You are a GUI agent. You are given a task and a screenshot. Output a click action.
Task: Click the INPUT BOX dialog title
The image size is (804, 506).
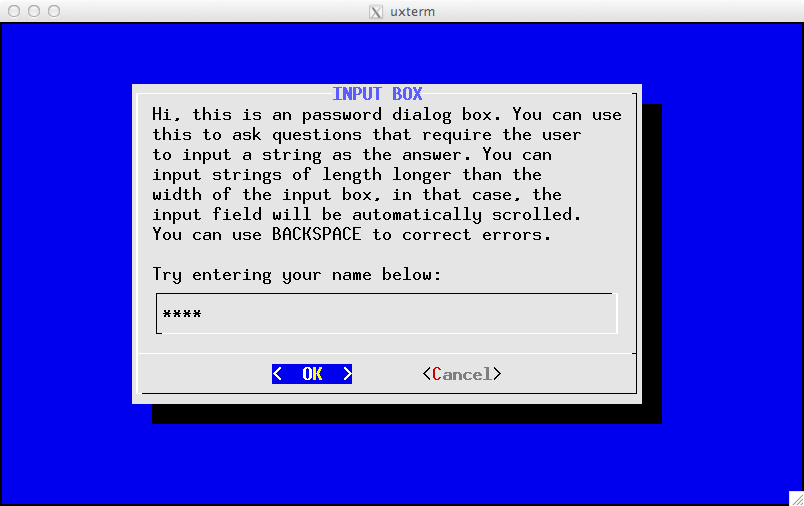(377, 94)
